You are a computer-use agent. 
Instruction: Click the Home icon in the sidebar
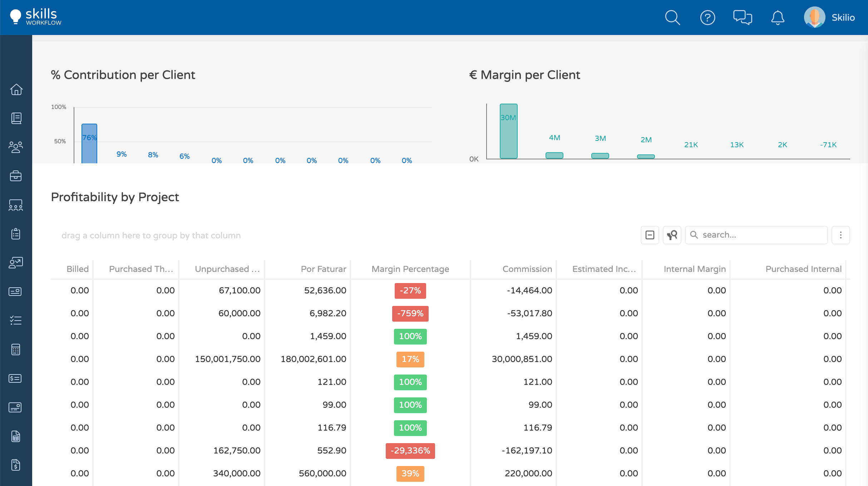click(x=16, y=89)
